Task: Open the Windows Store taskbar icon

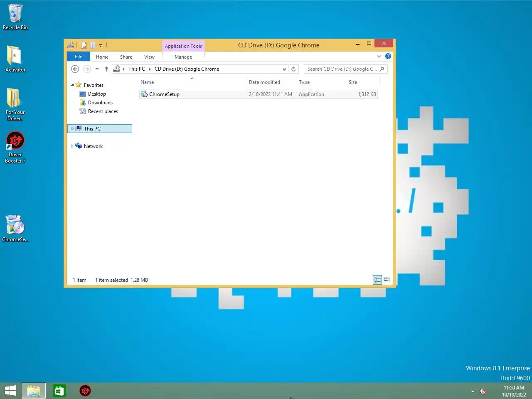Action: [x=59, y=391]
